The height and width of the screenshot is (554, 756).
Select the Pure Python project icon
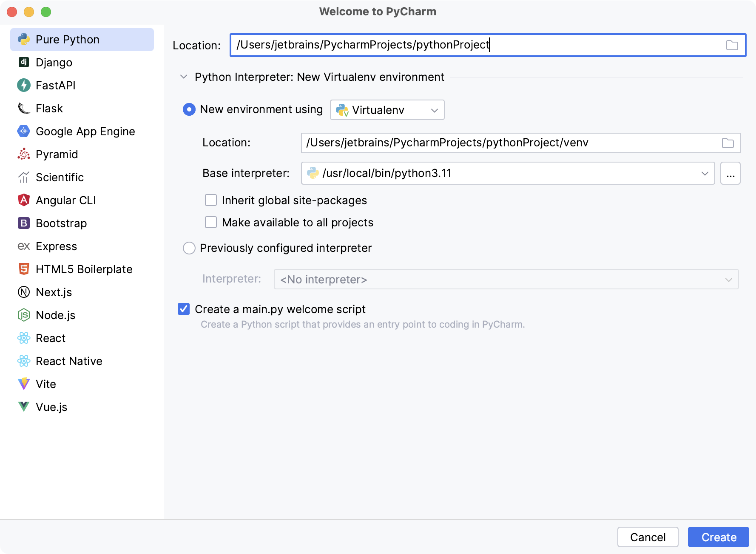click(x=24, y=40)
